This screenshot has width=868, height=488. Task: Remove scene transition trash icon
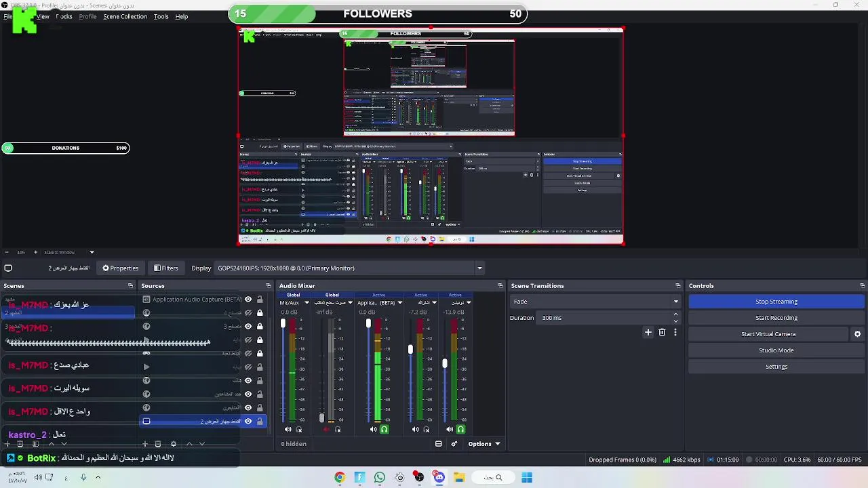coord(662,332)
